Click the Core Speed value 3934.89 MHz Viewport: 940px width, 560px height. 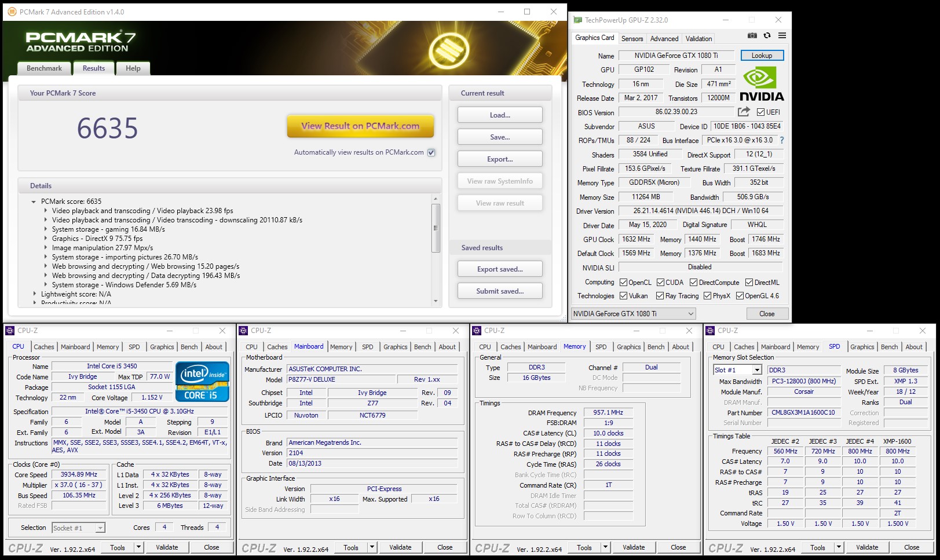pyautogui.click(x=79, y=474)
